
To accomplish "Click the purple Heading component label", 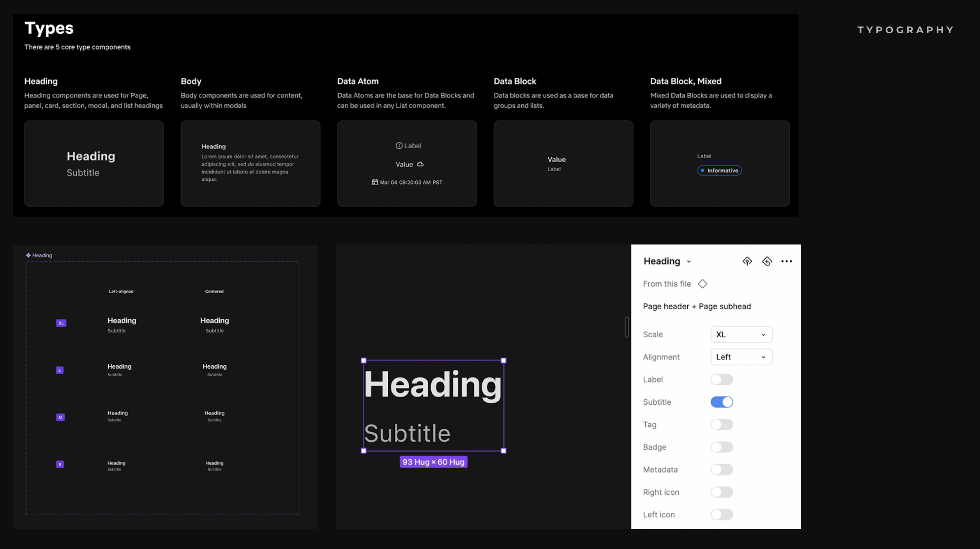I will point(39,255).
